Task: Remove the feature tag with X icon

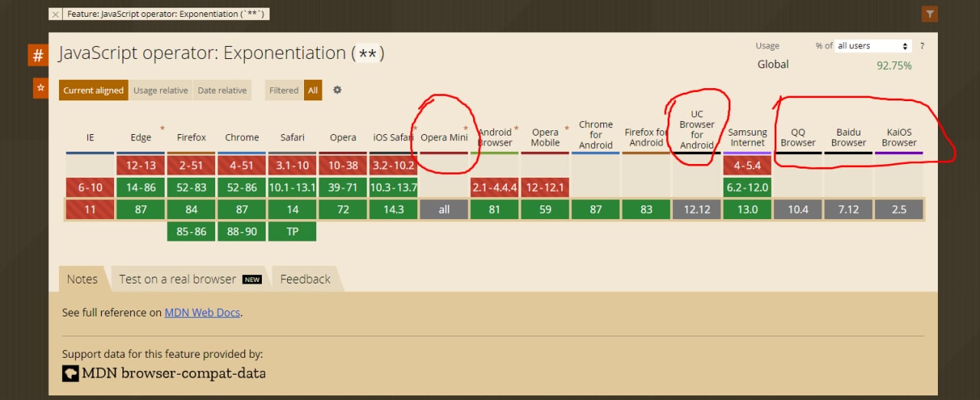Action: (x=55, y=15)
